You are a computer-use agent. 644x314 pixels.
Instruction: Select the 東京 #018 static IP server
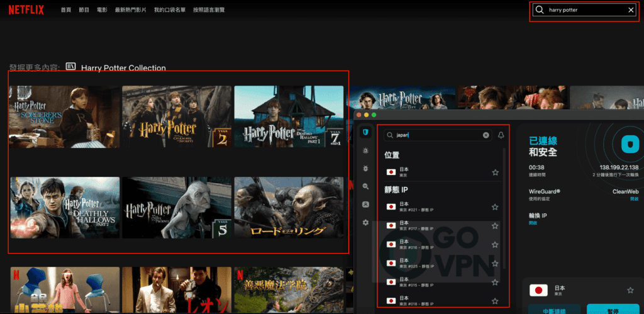coord(443,301)
